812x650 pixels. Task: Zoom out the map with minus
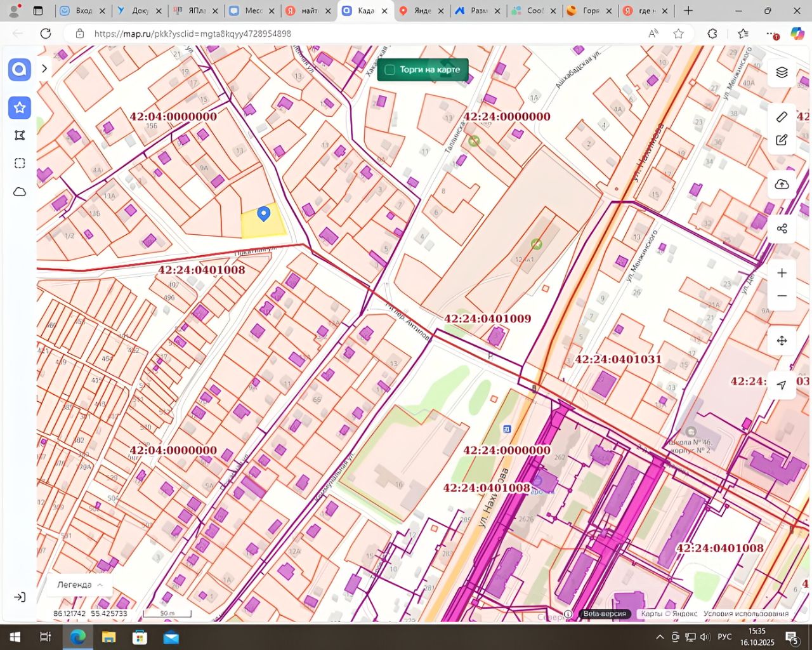tap(782, 296)
